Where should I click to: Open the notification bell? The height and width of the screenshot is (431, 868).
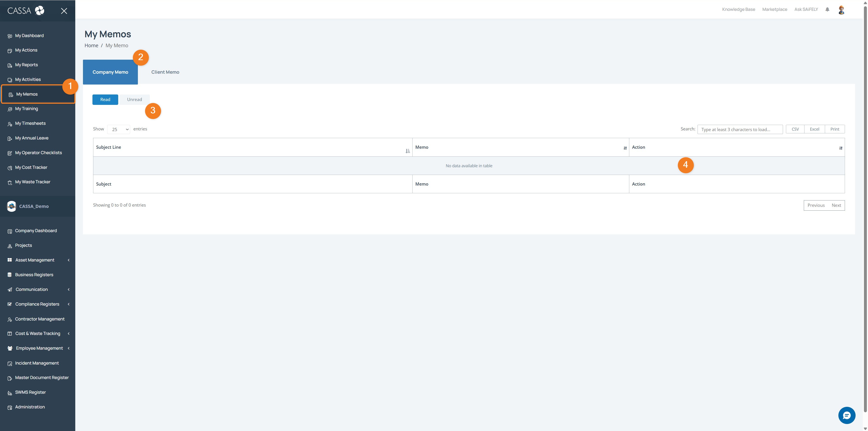[828, 9]
